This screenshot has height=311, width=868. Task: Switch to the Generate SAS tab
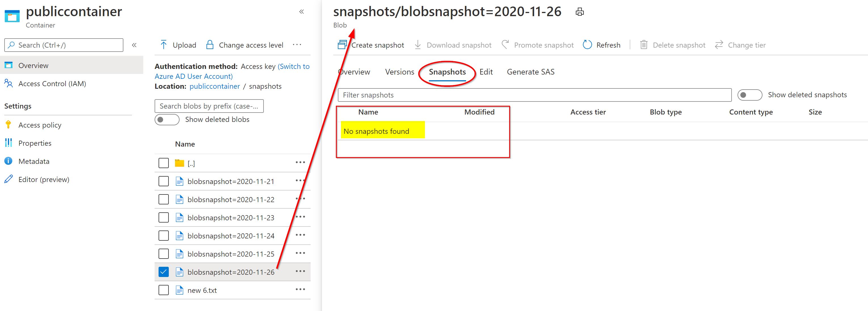(x=530, y=72)
